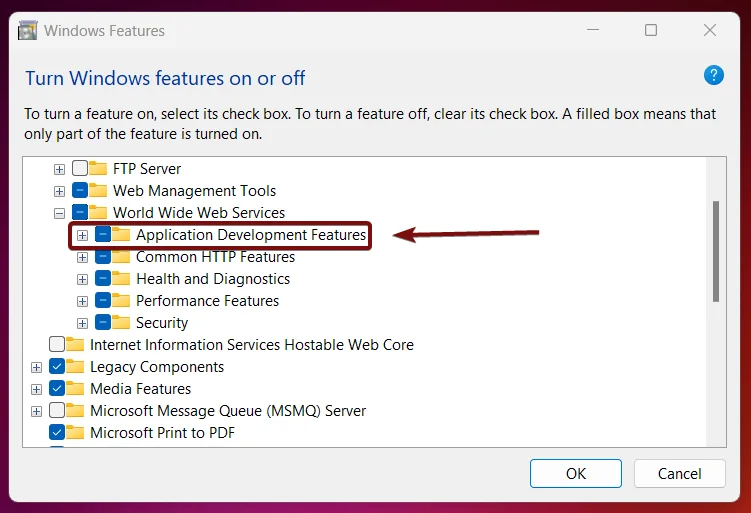Click the Media Features folder icon
This screenshot has height=513, width=751.
[x=75, y=388]
